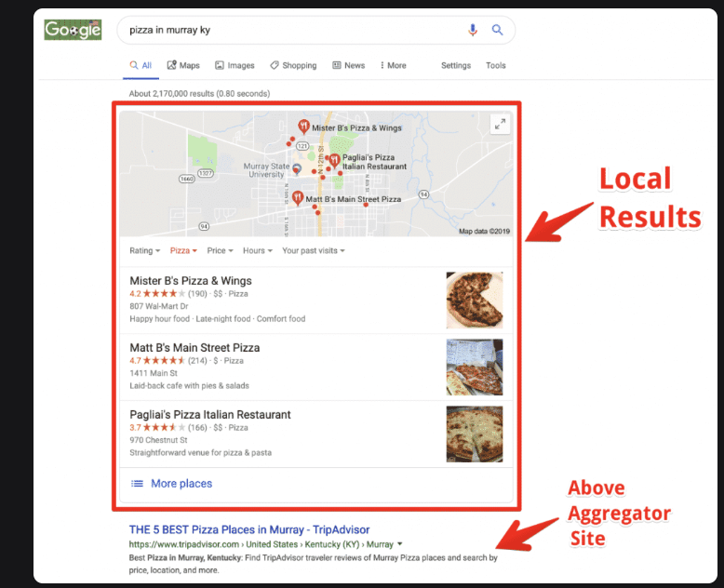The width and height of the screenshot is (724, 588).
Task: Open the Shopping tab
Action: [x=293, y=65]
